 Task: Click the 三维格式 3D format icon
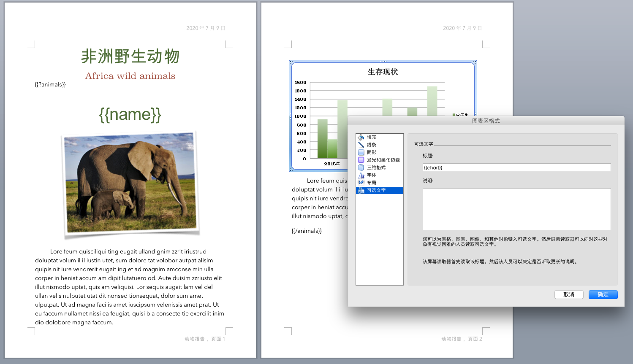(361, 167)
